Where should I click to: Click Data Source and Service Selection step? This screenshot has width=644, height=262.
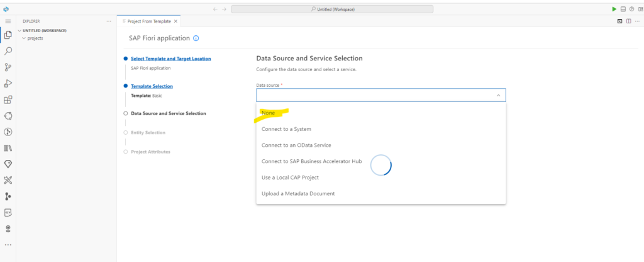click(x=169, y=113)
